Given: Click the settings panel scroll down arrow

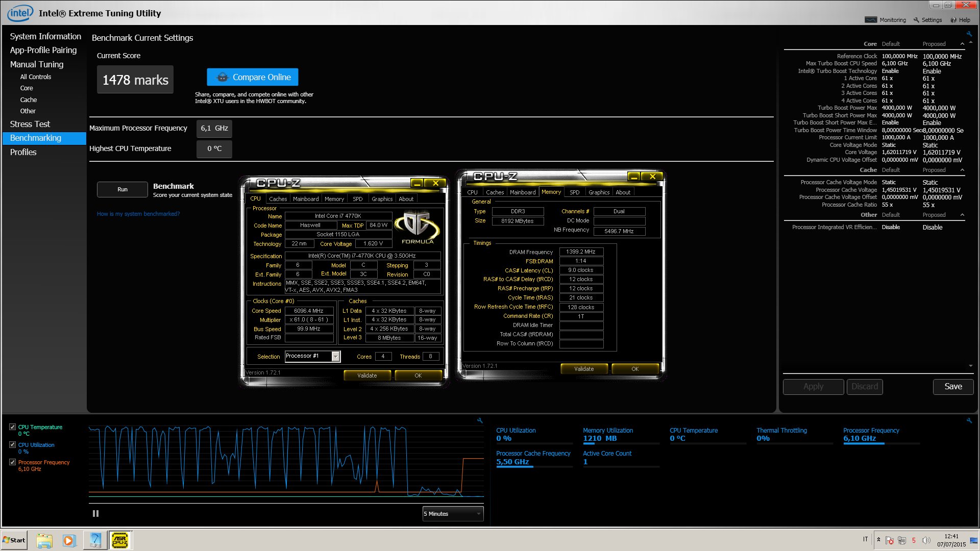Looking at the screenshot, I should 970,366.
